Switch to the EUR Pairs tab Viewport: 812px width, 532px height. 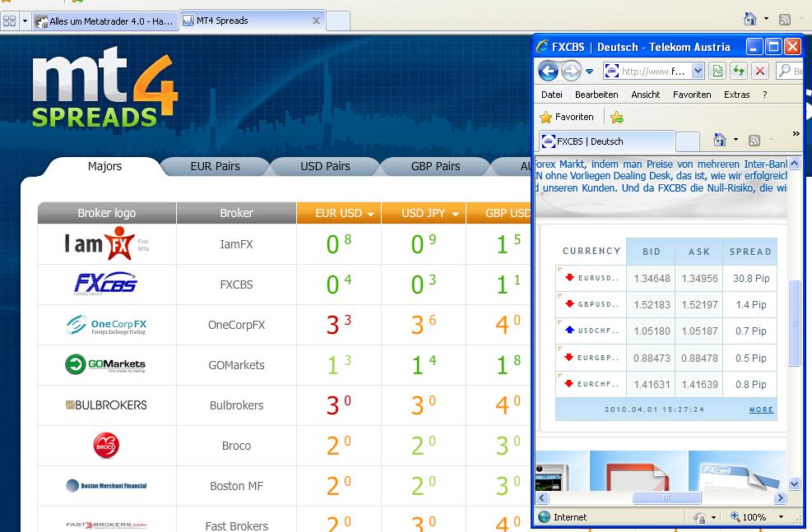click(x=215, y=166)
